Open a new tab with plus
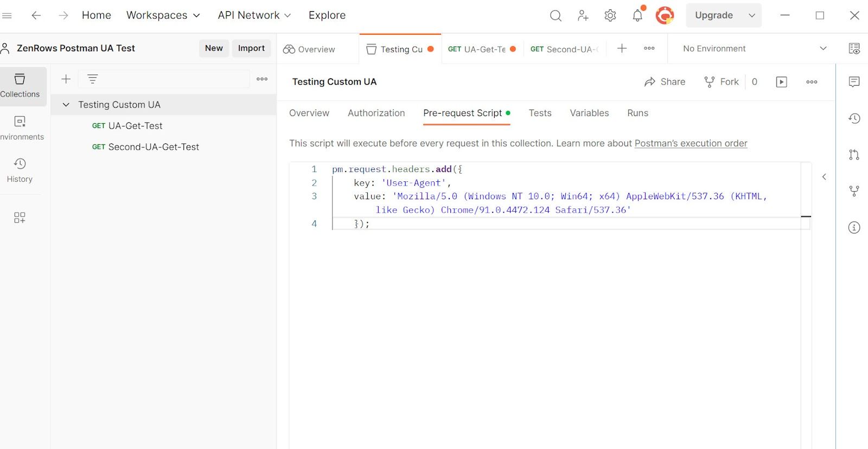The width and height of the screenshot is (868, 449). (622, 48)
